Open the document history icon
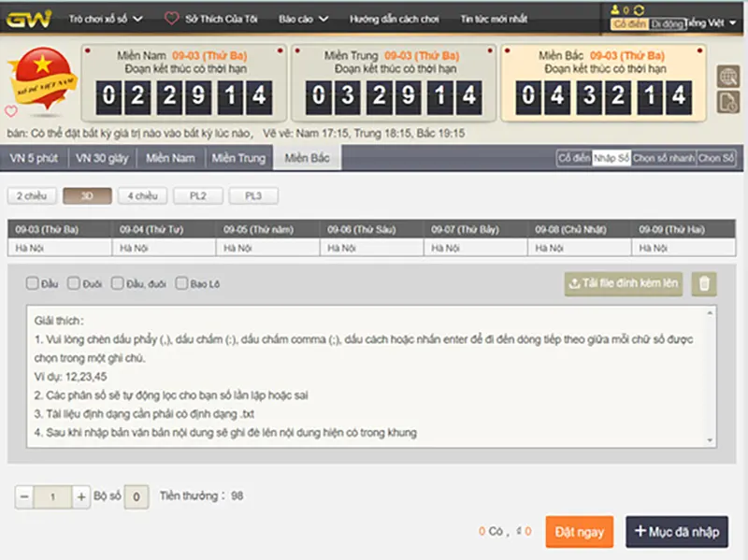The image size is (748, 560). 727,102
